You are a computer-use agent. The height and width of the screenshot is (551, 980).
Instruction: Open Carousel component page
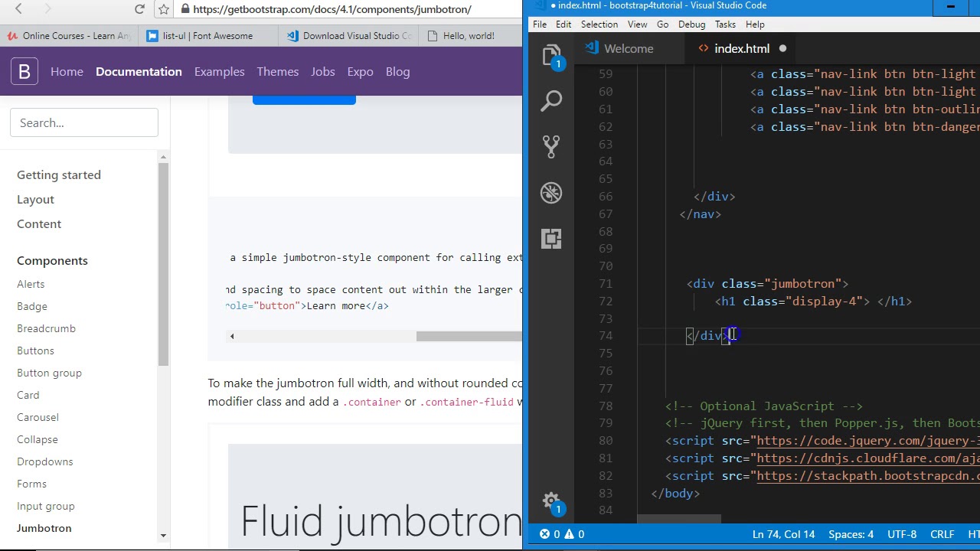click(x=38, y=417)
